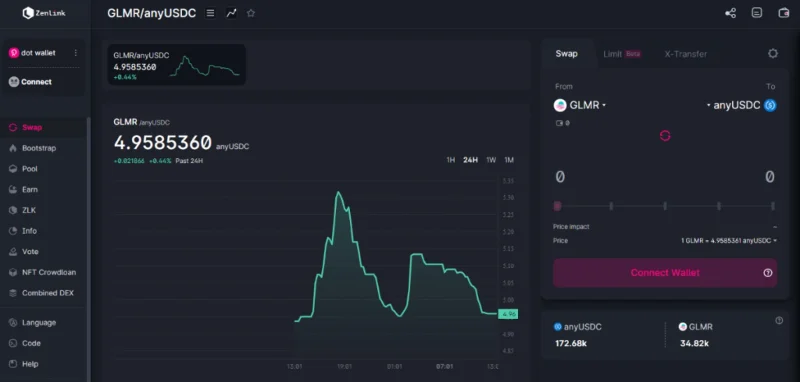Open Info page from sidebar
The image size is (800, 382).
29,231
